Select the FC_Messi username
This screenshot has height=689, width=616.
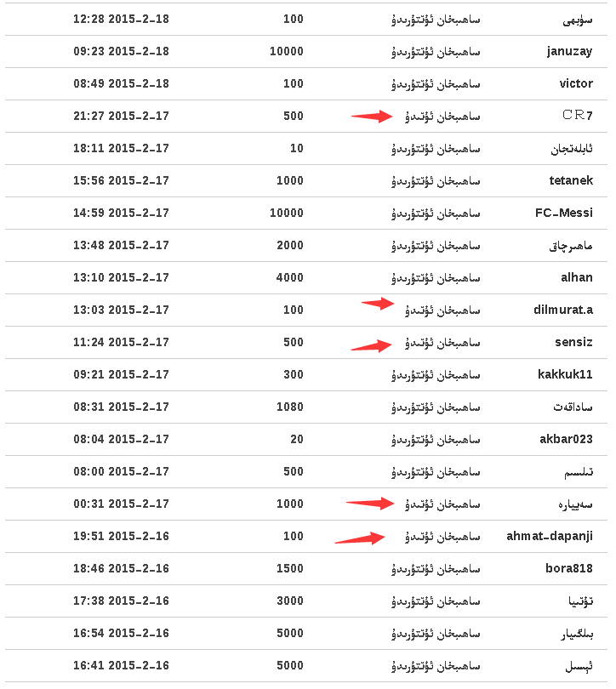pyautogui.click(x=564, y=214)
